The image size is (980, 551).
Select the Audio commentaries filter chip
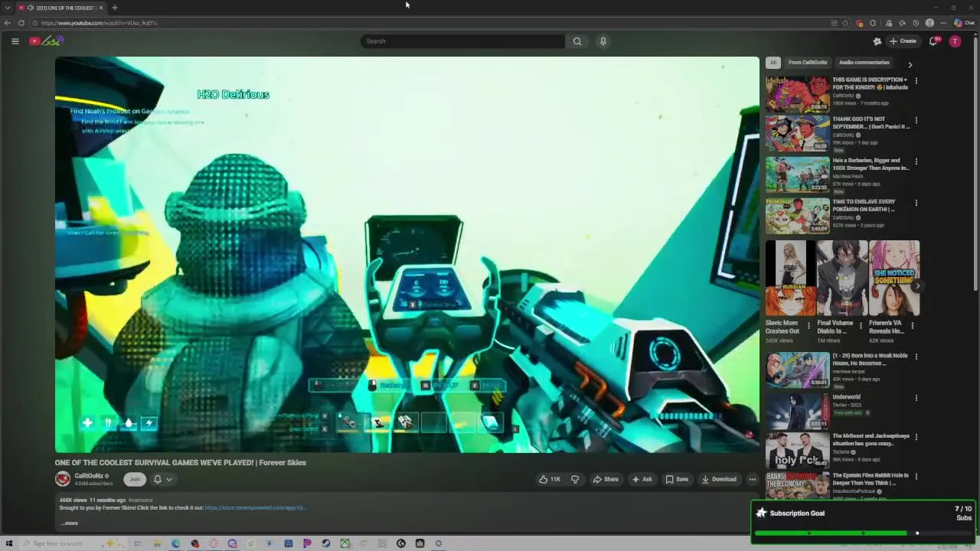click(864, 63)
